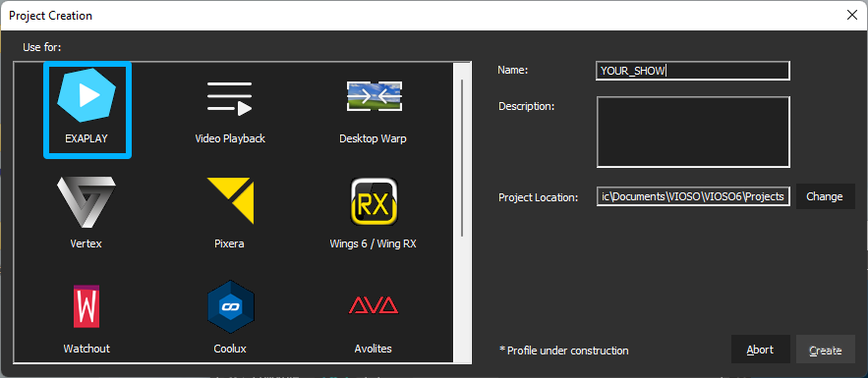
Task: Click the "Vertex" label text
Action: (x=86, y=243)
